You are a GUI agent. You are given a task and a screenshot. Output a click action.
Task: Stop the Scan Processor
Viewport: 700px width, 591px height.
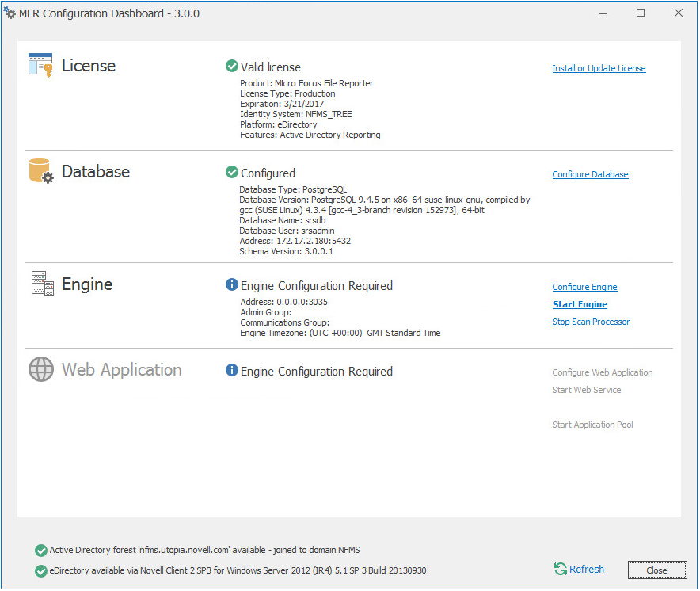point(591,322)
